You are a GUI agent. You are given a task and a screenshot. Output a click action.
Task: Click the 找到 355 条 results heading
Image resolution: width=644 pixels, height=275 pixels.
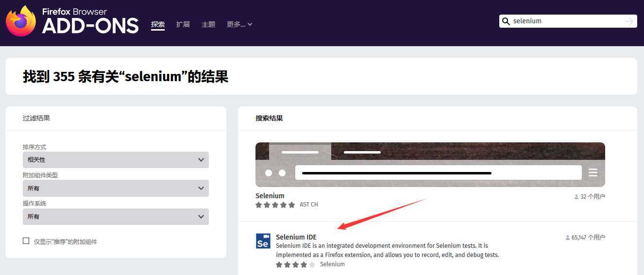pyautogui.click(x=125, y=76)
